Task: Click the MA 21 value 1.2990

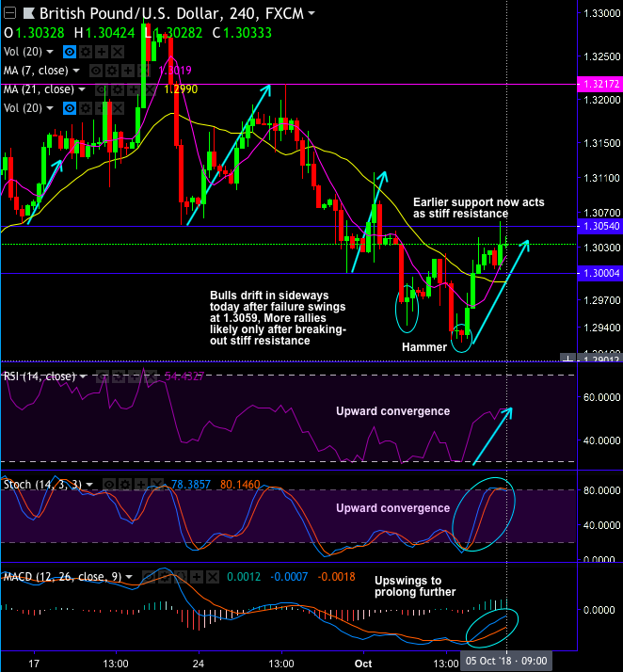Action: point(181,89)
